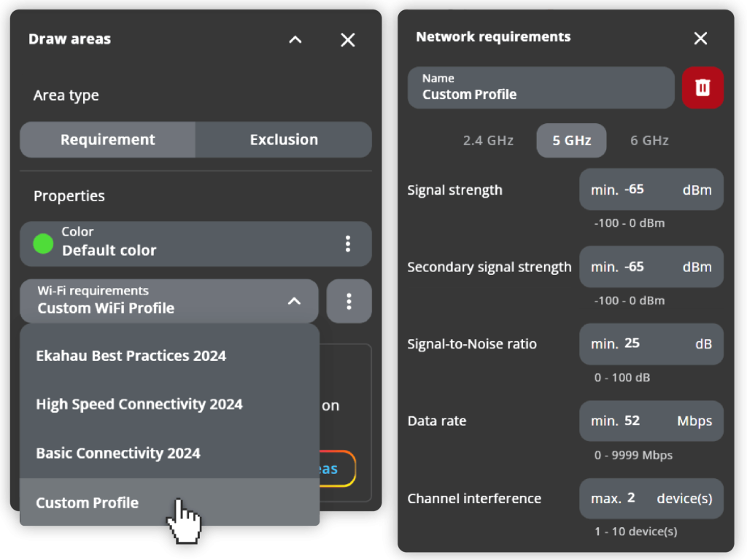Image resolution: width=747 pixels, height=560 pixels.
Task: Select the 5 GHz band tab
Action: point(571,141)
